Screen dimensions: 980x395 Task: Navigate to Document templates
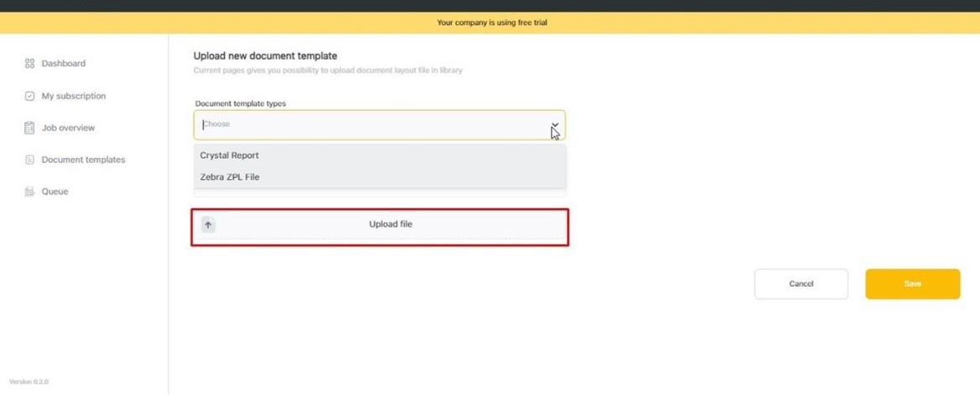[83, 160]
